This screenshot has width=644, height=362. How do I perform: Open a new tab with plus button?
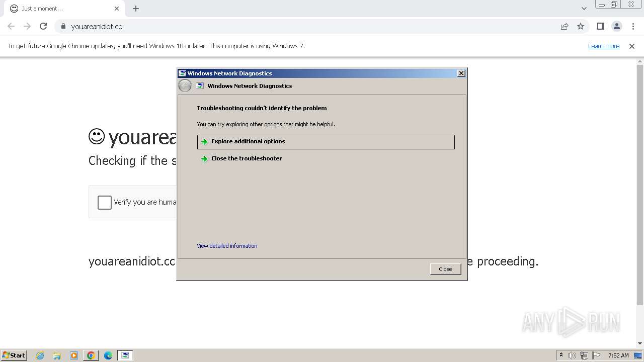[x=136, y=9]
